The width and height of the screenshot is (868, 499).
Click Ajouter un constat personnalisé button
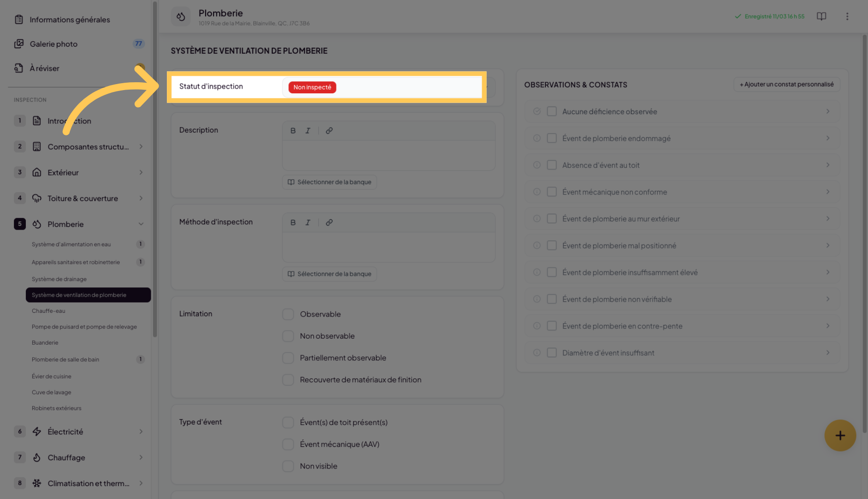pos(787,85)
